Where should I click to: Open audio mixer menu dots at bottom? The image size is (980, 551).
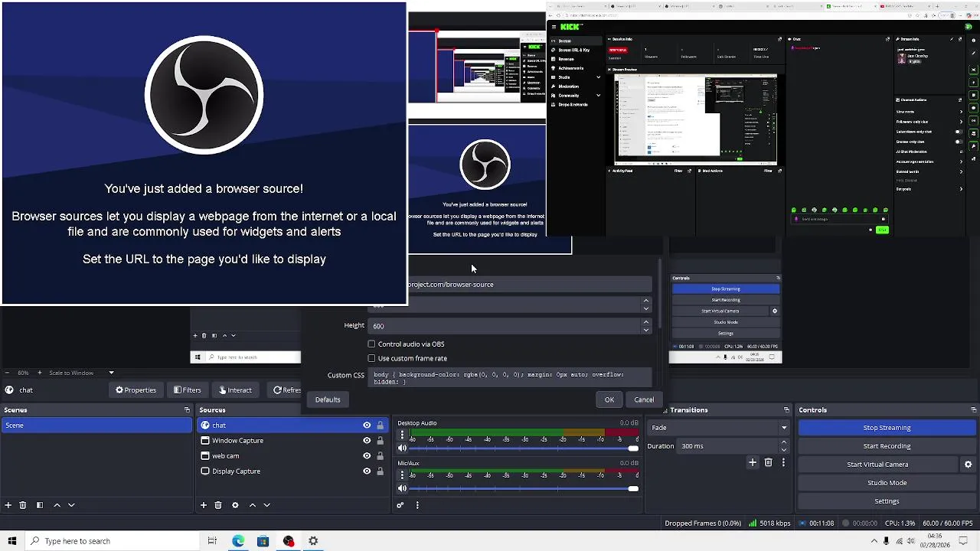[x=417, y=505]
